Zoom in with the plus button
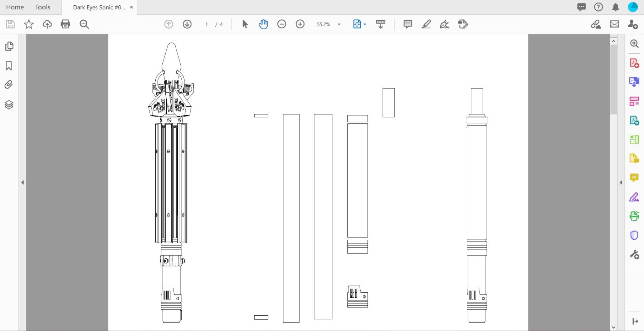The image size is (644, 331). 300,24
